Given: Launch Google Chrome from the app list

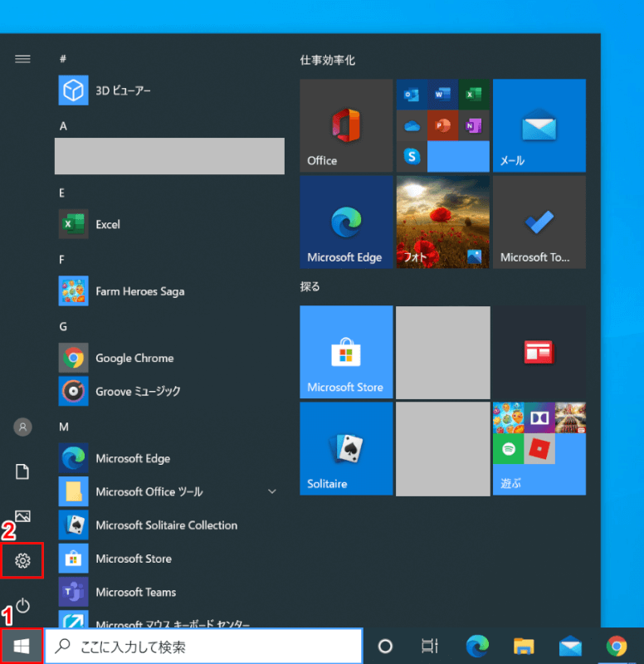Looking at the screenshot, I should pyautogui.click(x=169, y=358).
